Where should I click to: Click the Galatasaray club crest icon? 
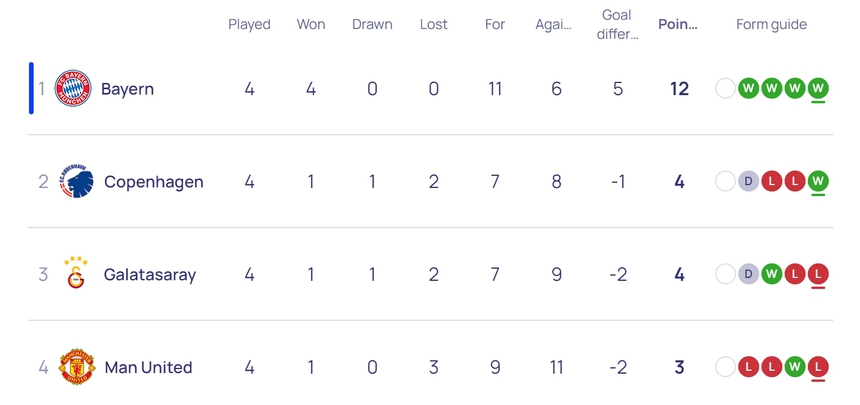pos(76,274)
